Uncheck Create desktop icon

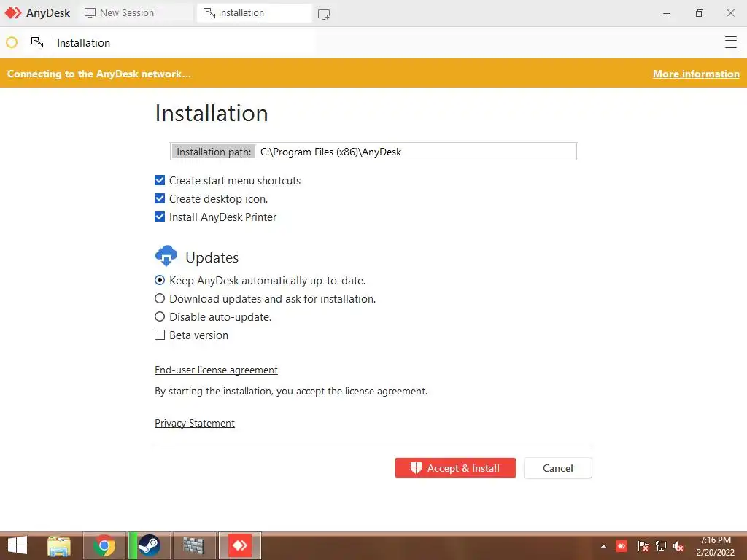(x=160, y=198)
